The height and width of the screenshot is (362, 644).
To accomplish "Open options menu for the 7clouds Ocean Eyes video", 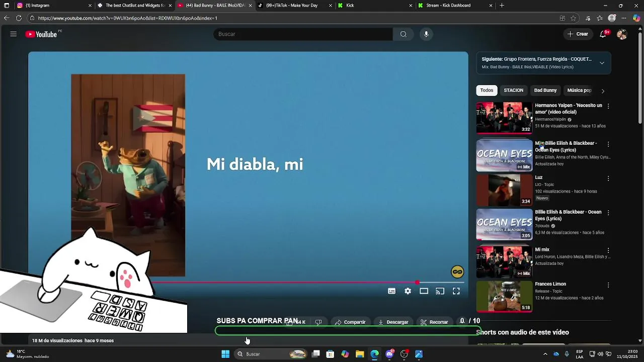I will tap(608, 213).
